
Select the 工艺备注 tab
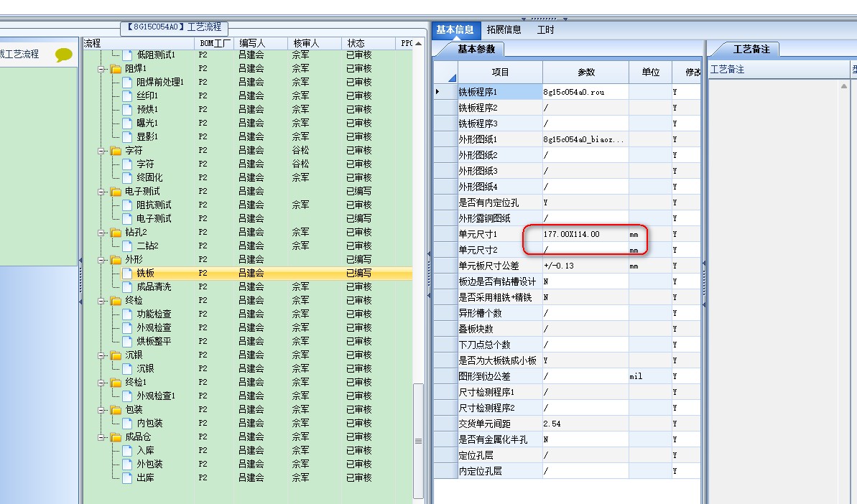751,49
